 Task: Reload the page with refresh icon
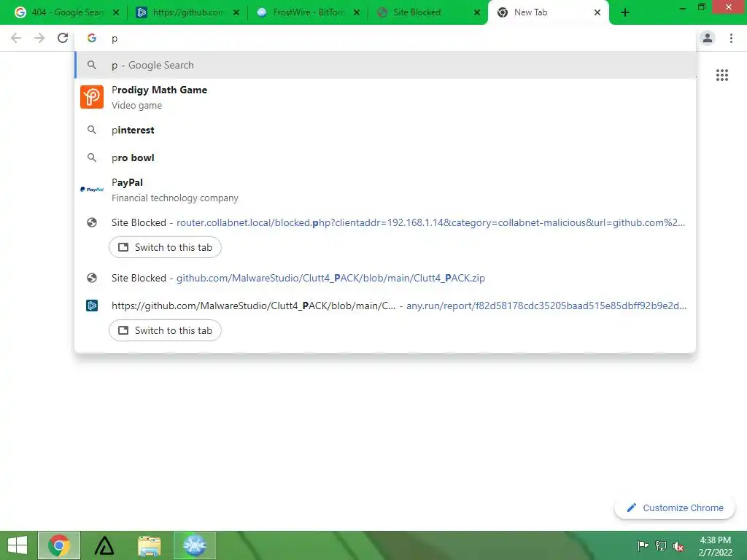(63, 38)
